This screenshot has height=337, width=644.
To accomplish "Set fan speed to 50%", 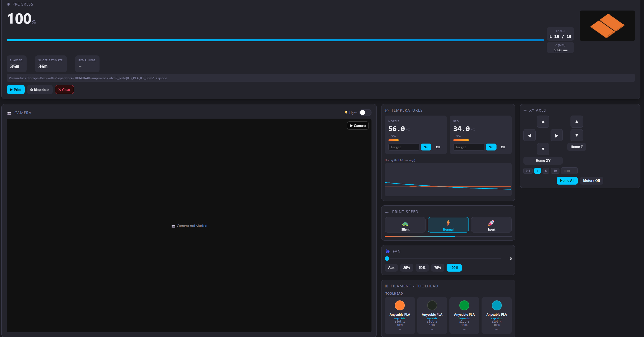I will (x=422, y=268).
